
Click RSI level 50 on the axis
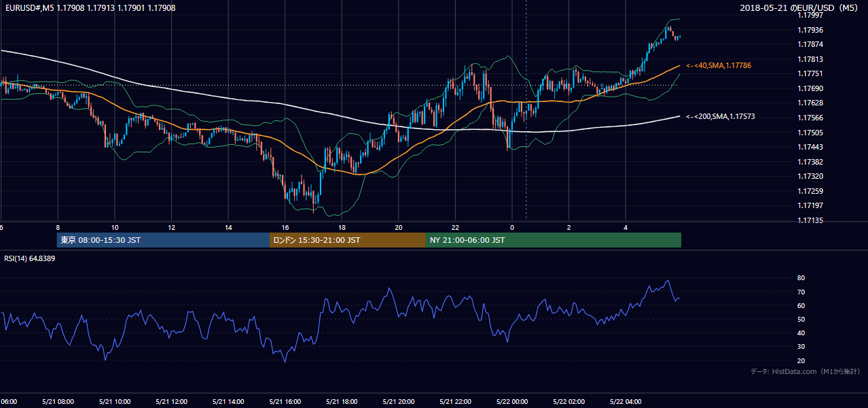801,319
